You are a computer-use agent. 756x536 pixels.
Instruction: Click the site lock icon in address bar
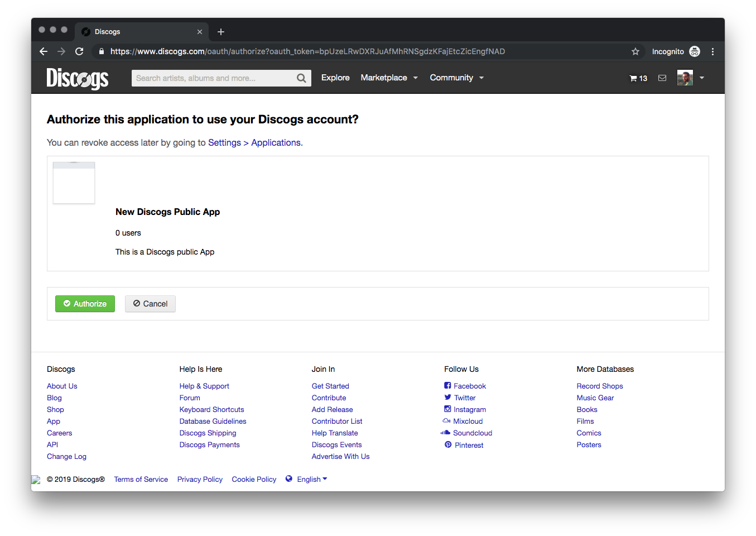coord(101,51)
